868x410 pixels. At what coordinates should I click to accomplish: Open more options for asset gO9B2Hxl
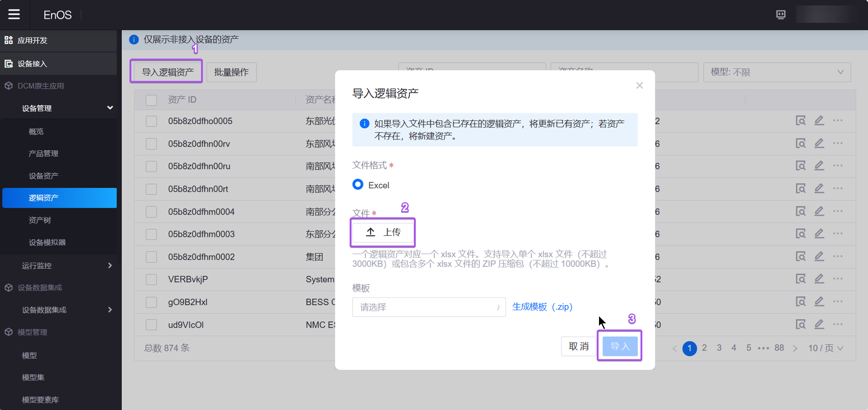click(x=838, y=302)
